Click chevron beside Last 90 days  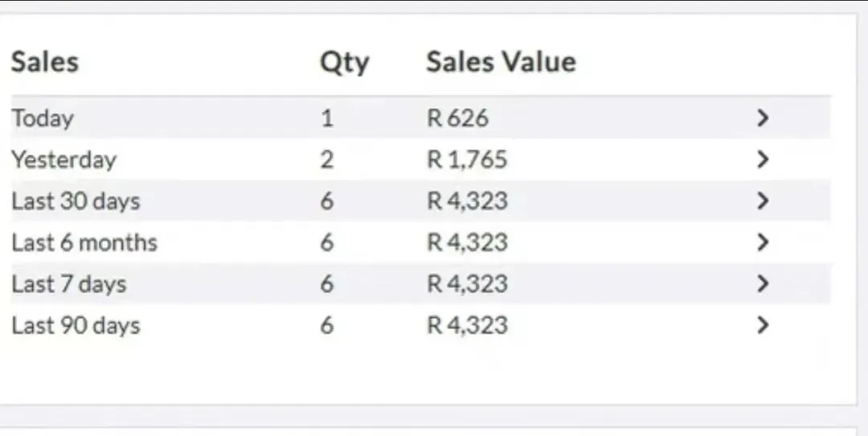[763, 325]
